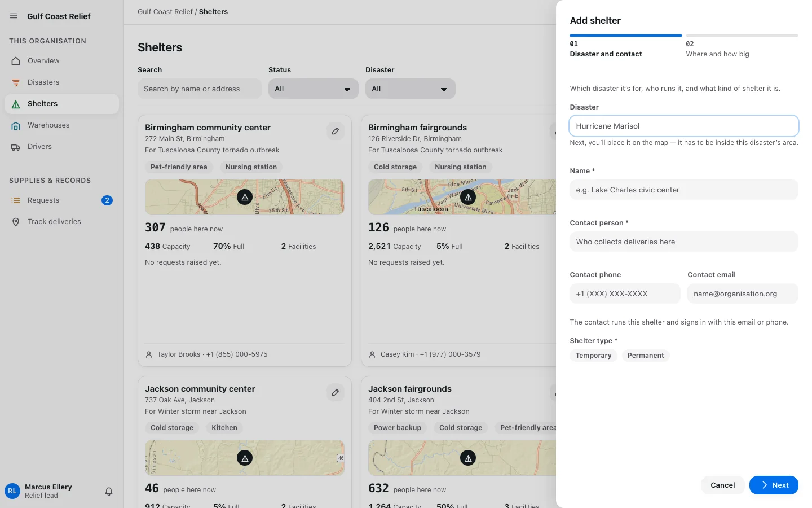
Task: Click the Gulf Coast Relief breadcrumb link
Action: point(165,12)
